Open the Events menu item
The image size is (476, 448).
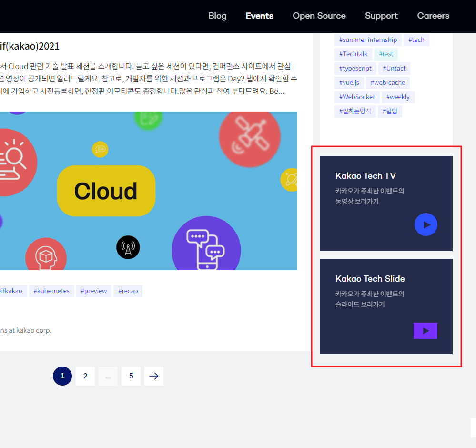coord(259,16)
